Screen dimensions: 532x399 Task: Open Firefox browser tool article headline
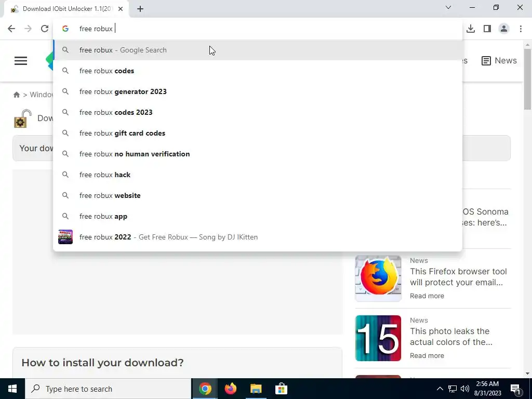tap(458, 277)
